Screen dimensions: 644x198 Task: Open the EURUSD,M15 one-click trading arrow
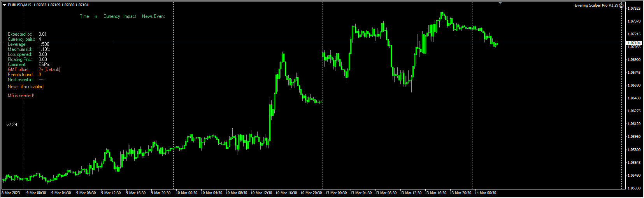pos(5,5)
